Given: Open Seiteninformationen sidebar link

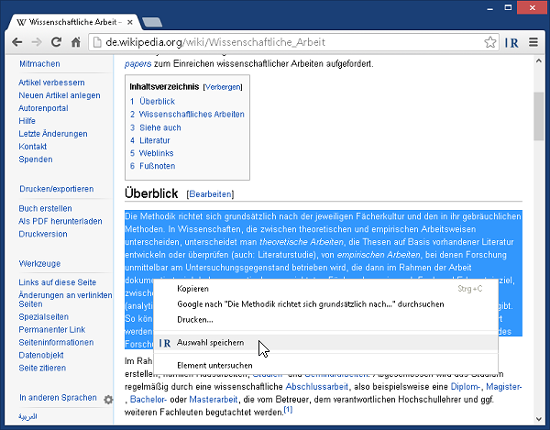Looking at the screenshot, I should tap(56, 342).
